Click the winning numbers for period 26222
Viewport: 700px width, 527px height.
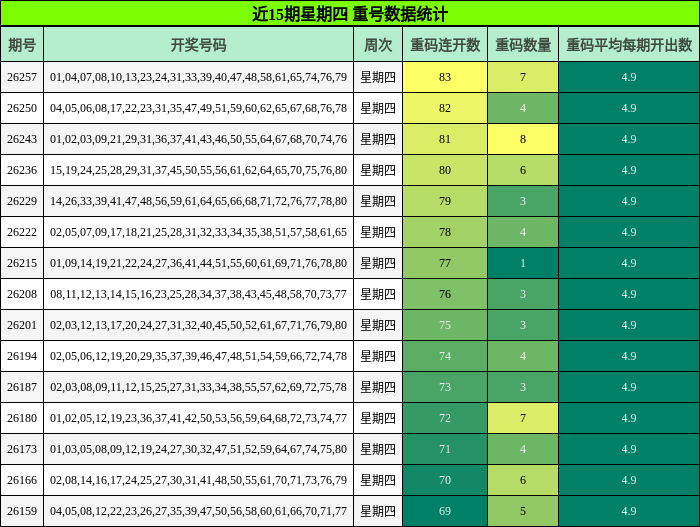click(199, 232)
